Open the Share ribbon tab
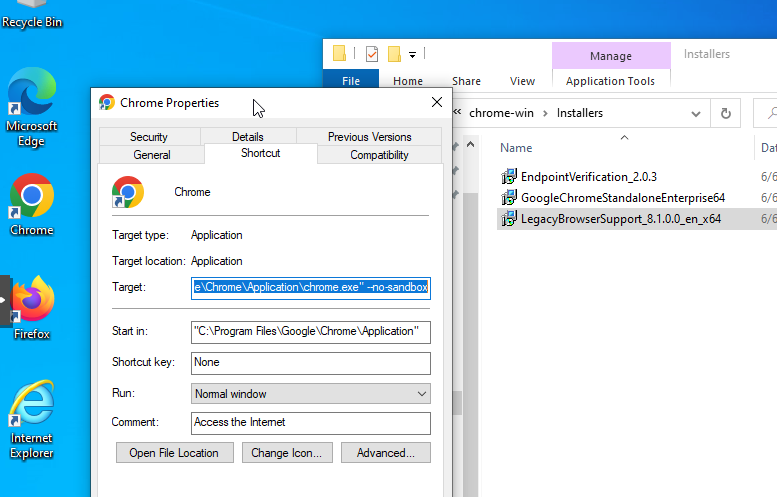The image size is (777, 497). coord(466,81)
